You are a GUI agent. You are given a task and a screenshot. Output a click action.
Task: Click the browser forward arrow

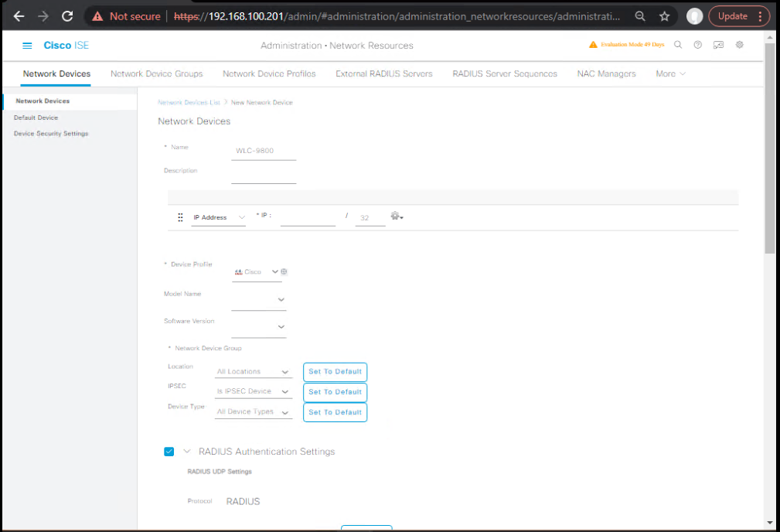pos(43,16)
